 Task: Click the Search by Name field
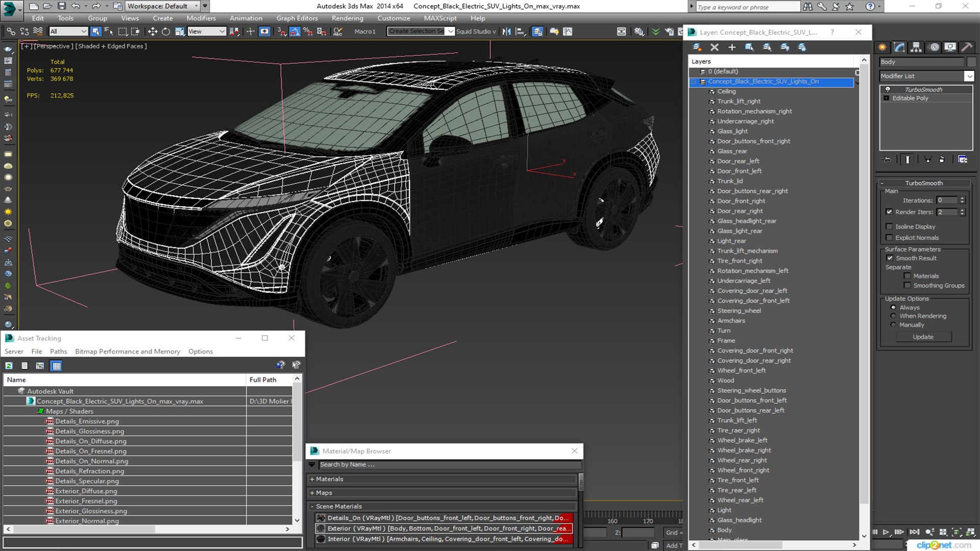coord(450,465)
